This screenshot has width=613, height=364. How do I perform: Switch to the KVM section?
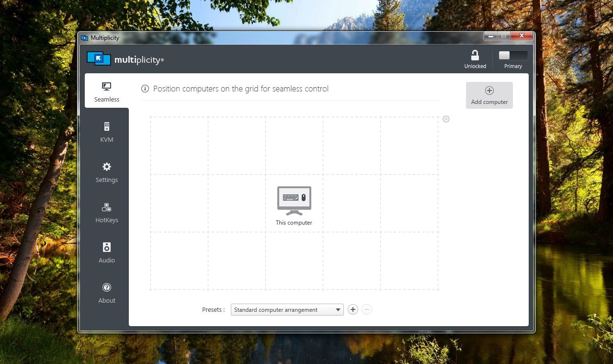[x=106, y=133]
